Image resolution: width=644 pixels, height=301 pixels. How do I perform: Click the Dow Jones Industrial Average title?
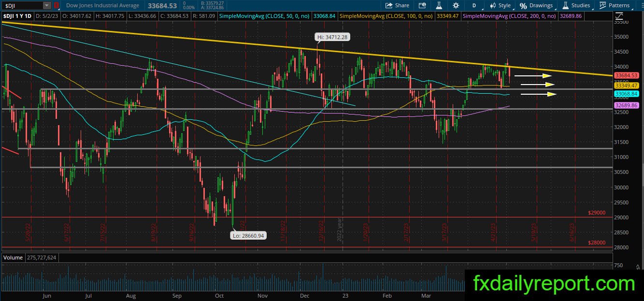point(102,5)
